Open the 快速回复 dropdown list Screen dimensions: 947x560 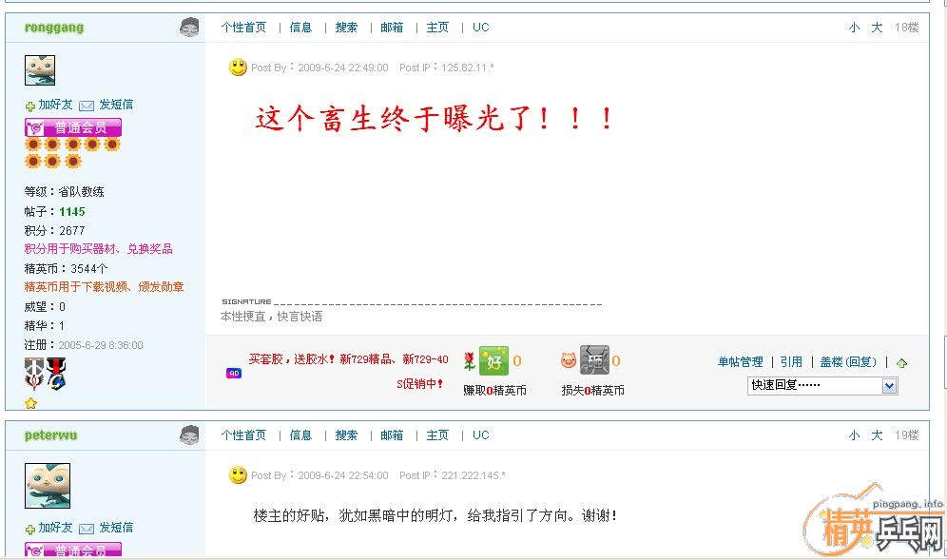[822, 385]
